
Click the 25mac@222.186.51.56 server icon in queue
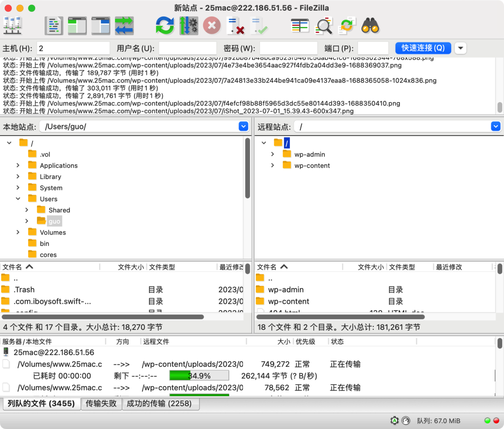[6, 352]
